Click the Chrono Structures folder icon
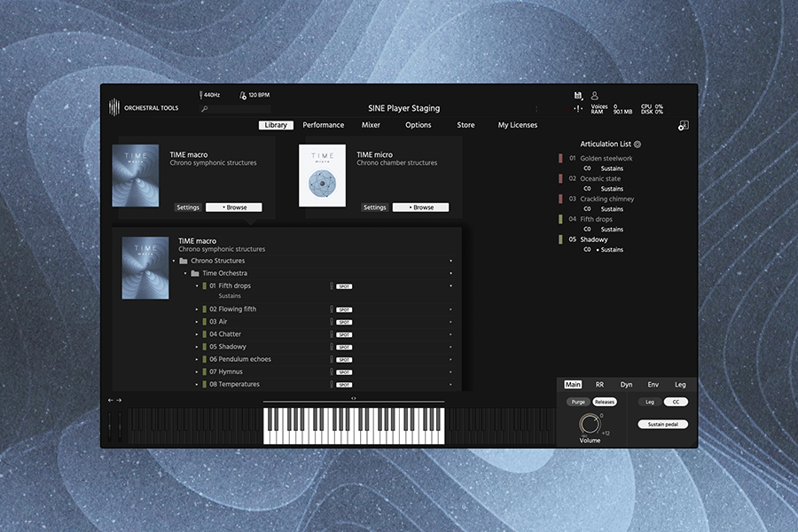 [184, 261]
